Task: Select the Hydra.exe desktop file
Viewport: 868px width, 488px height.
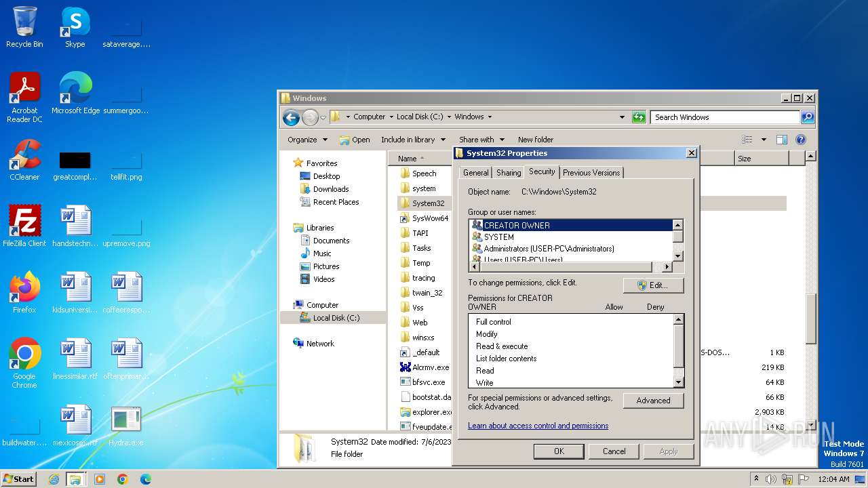Action: (126, 426)
